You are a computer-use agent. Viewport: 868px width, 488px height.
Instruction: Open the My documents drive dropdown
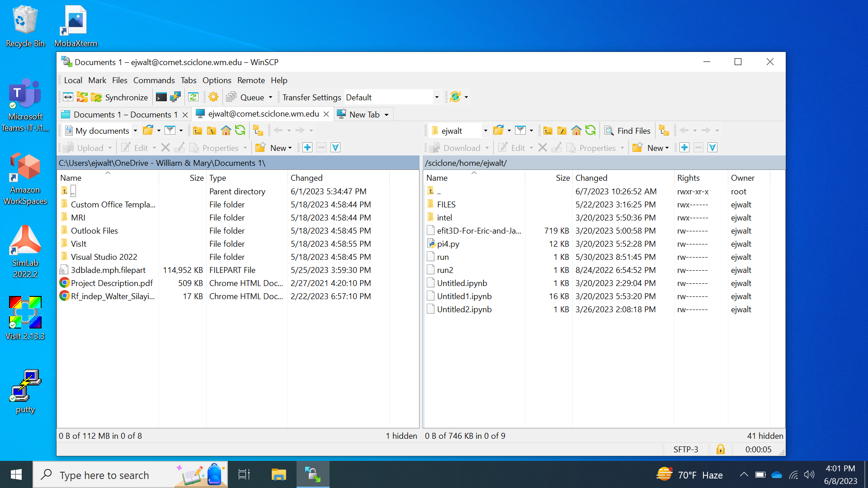(135, 131)
